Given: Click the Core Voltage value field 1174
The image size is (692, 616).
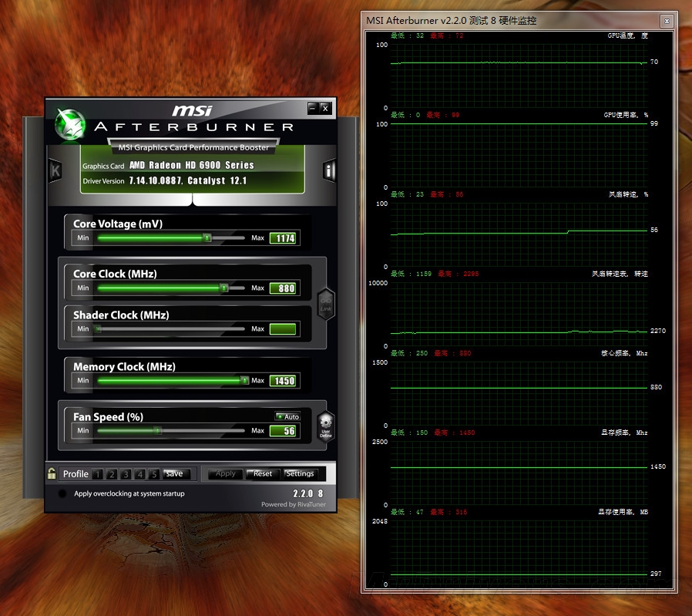Looking at the screenshot, I should pos(283,238).
